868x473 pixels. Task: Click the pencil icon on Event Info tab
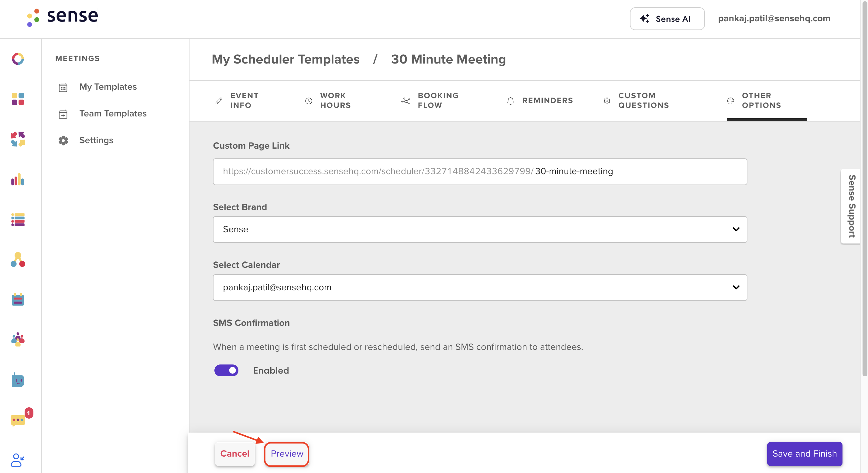[219, 101]
